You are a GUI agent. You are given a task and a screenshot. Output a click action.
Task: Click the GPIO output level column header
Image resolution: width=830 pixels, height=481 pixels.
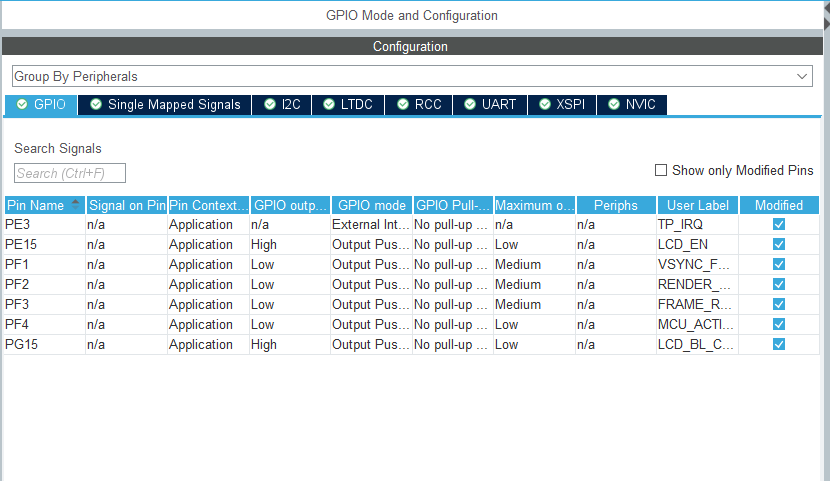pyautogui.click(x=290, y=205)
